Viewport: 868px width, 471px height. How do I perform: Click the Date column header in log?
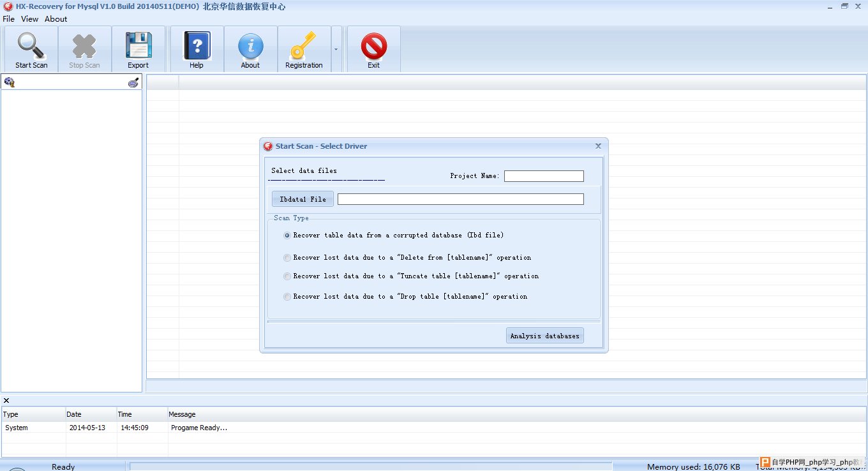tap(91, 414)
